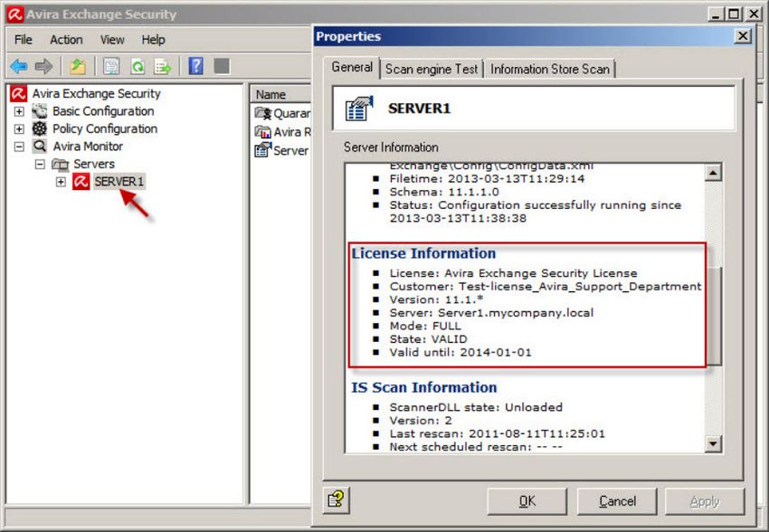
Task: Open the View menu
Action: point(112,40)
